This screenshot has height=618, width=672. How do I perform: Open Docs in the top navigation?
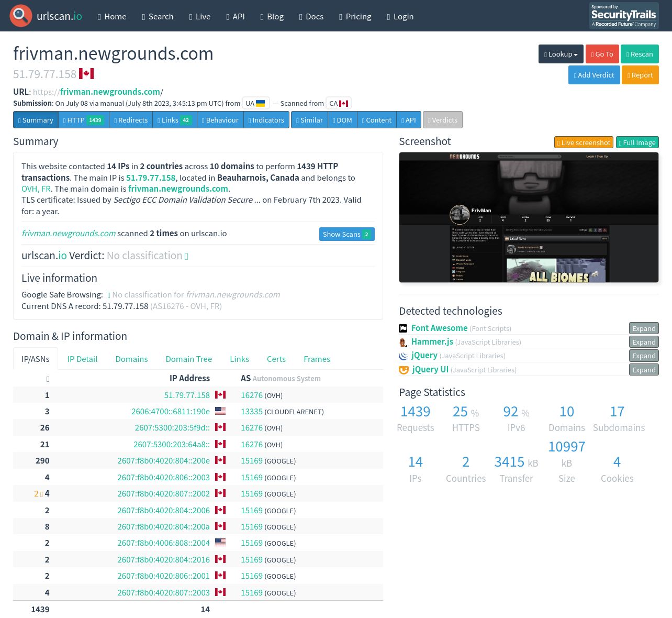(311, 16)
